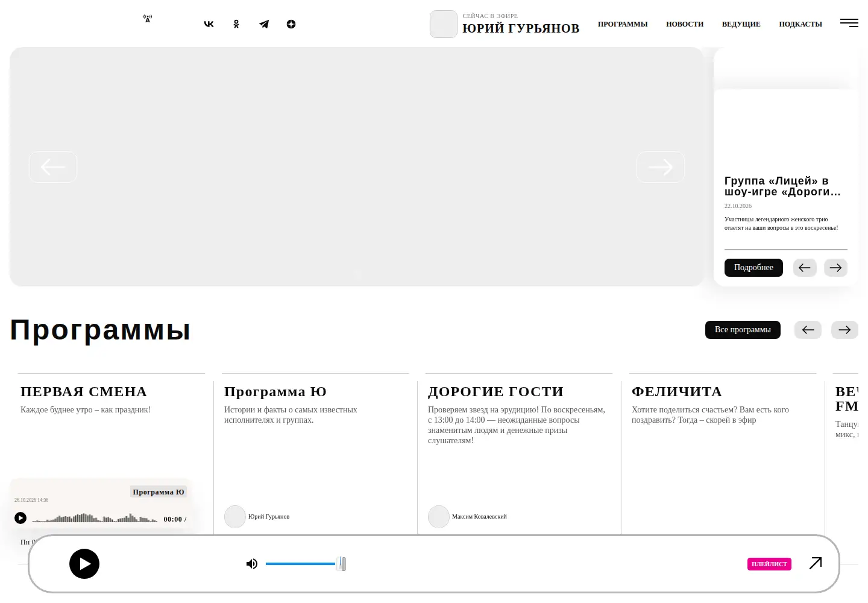This screenshot has width=868, height=603.
Task: Open the VK social network icon
Action: click(209, 24)
